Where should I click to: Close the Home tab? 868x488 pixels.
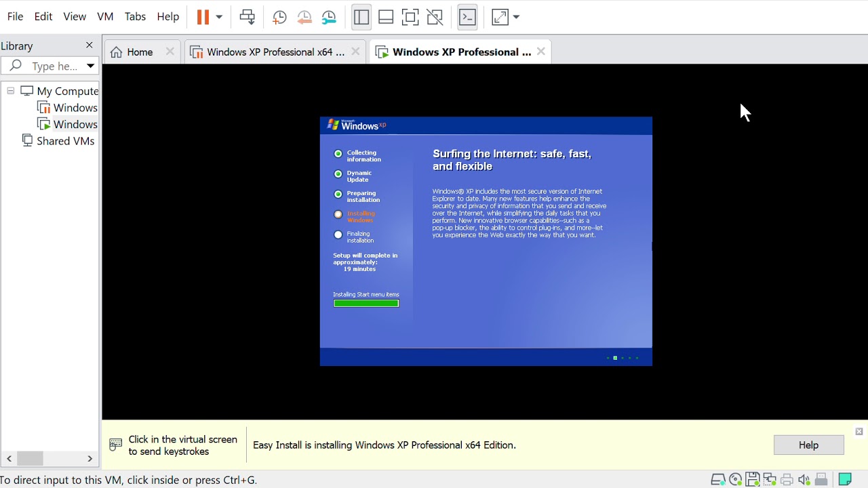170,52
